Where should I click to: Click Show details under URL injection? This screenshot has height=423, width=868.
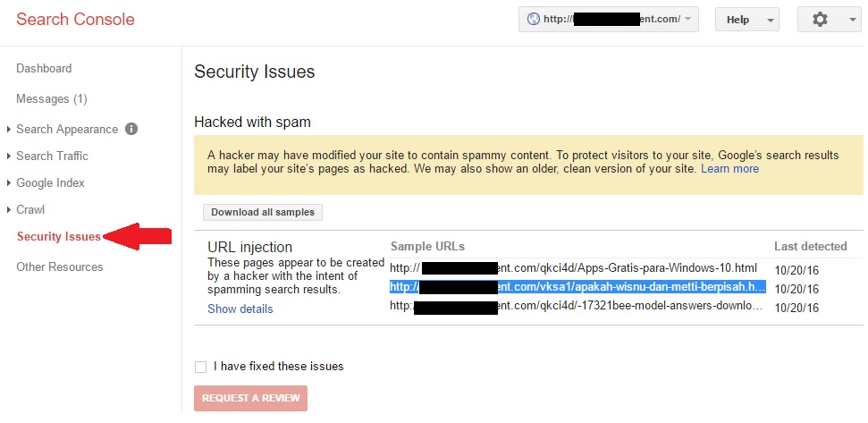[240, 309]
